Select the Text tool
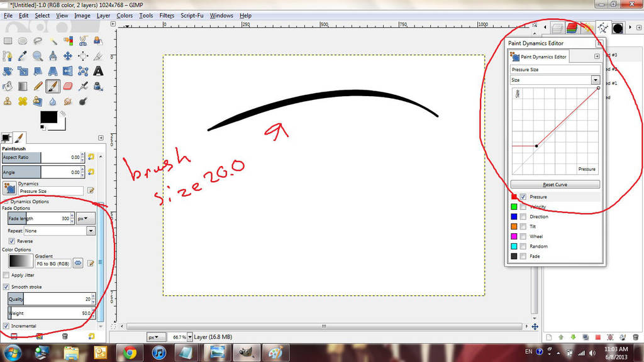This screenshot has width=644, height=362. pos(99,71)
